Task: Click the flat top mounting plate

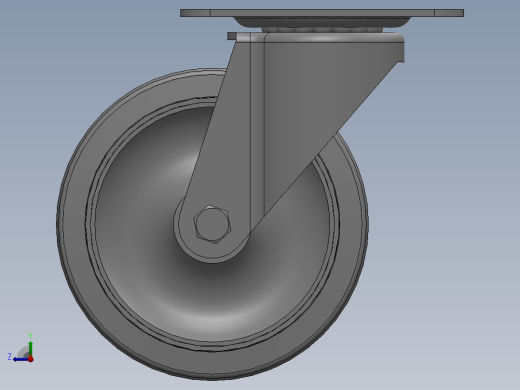Action: (x=322, y=13)
